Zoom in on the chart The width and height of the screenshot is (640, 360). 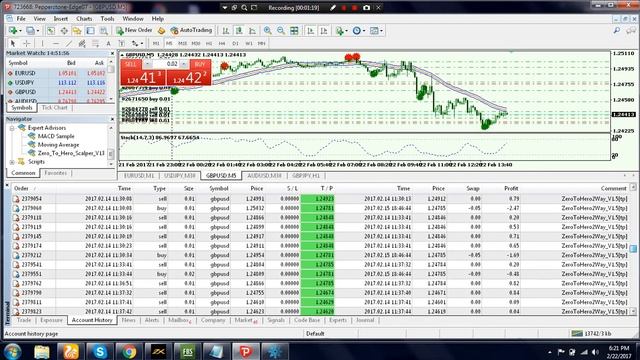coord(268,31)
